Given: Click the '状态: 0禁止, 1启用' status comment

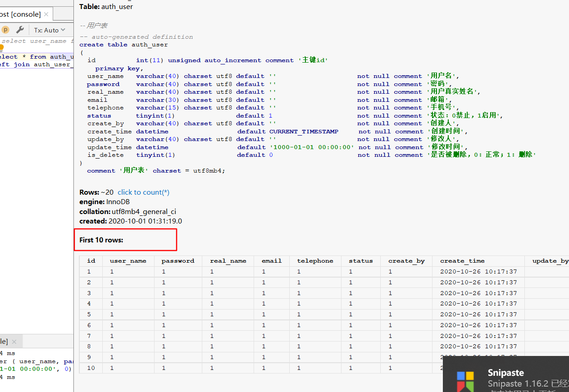Looking at the screenshot, I should (464, 115).
